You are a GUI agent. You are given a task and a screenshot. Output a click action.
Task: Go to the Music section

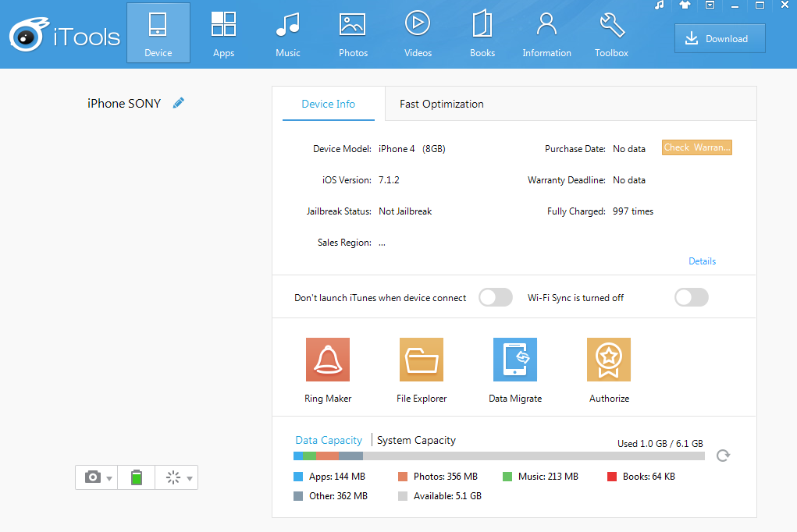click(288, 34)
